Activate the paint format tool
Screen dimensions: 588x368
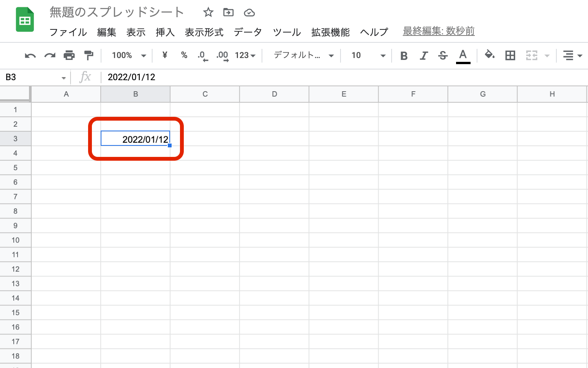click(89, 55)
